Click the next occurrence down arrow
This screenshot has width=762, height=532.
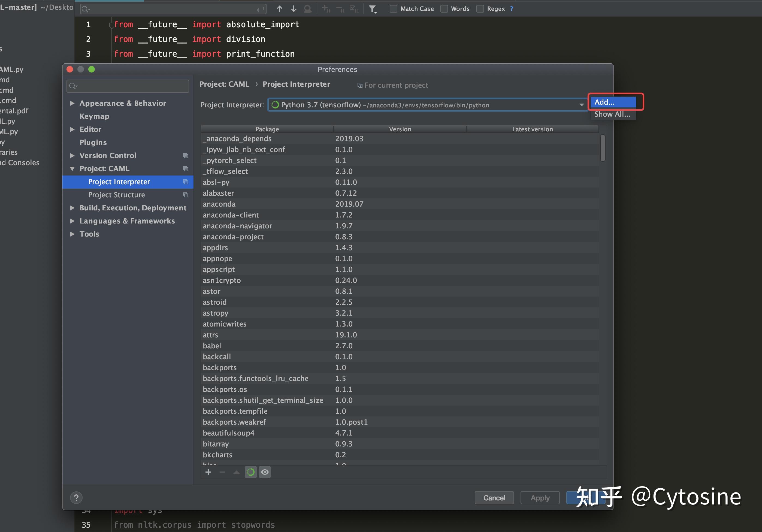click(294, 9)
